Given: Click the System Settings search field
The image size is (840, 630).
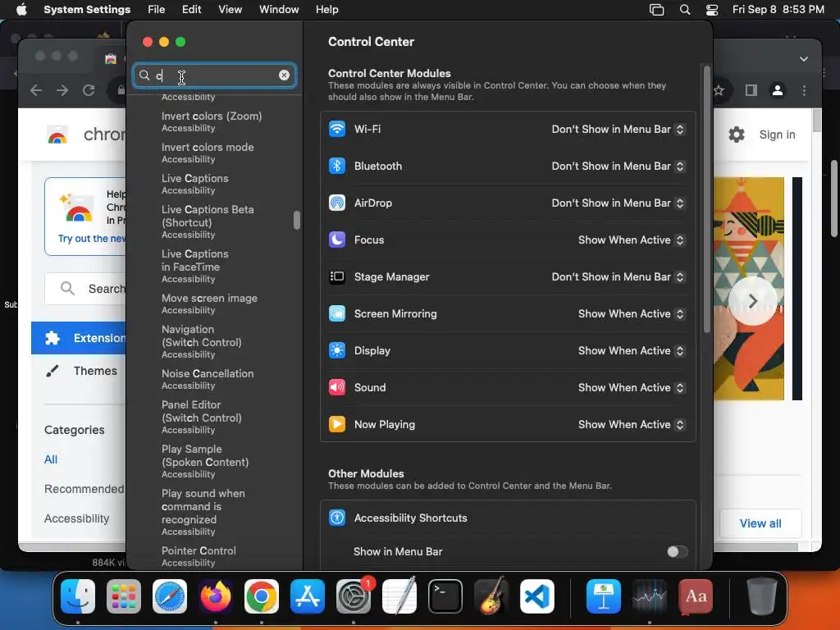Looking at the screenshot, I should pyautogui.click(x=214, y=75).
